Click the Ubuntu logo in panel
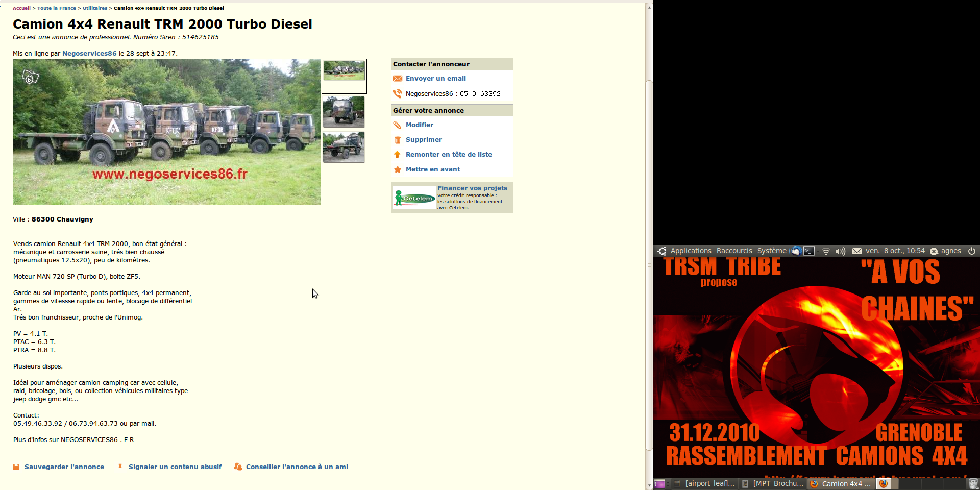 pos(662,251)
